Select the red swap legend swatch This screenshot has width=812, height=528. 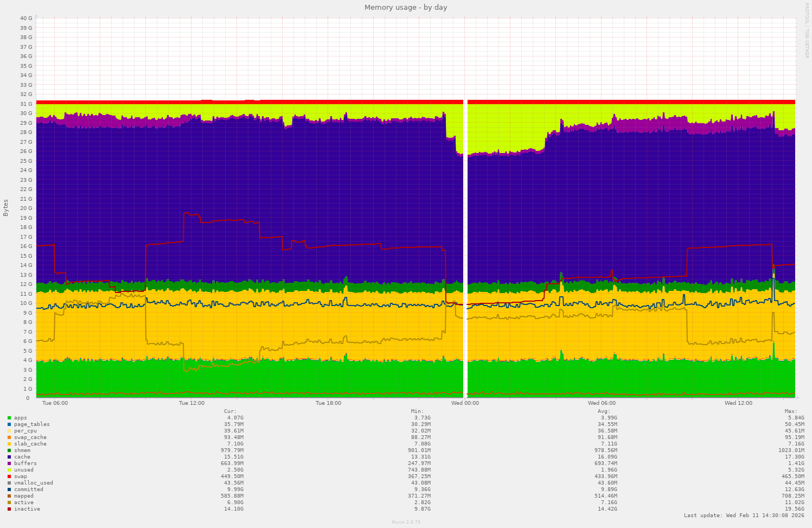[x=9, y=476]
